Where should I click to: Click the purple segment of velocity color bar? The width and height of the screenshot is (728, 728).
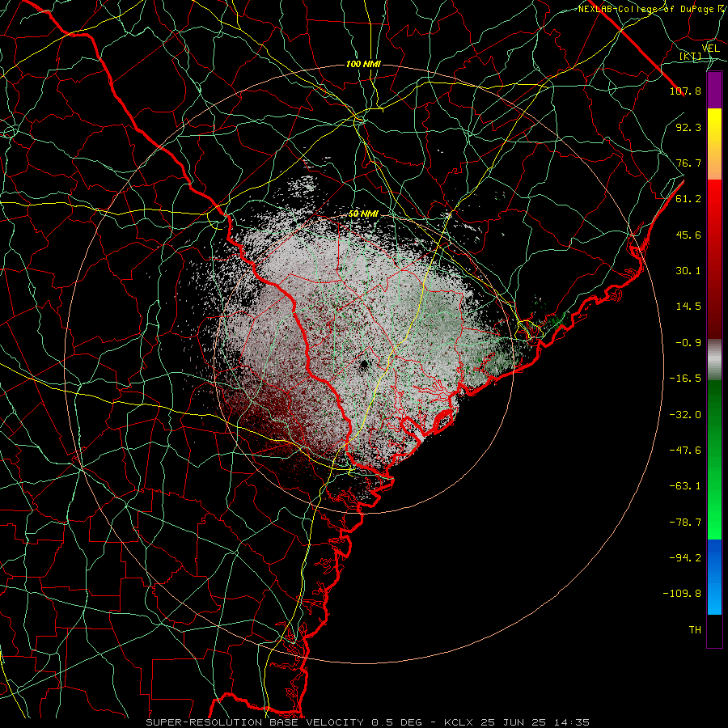click(x=714, y=90)
